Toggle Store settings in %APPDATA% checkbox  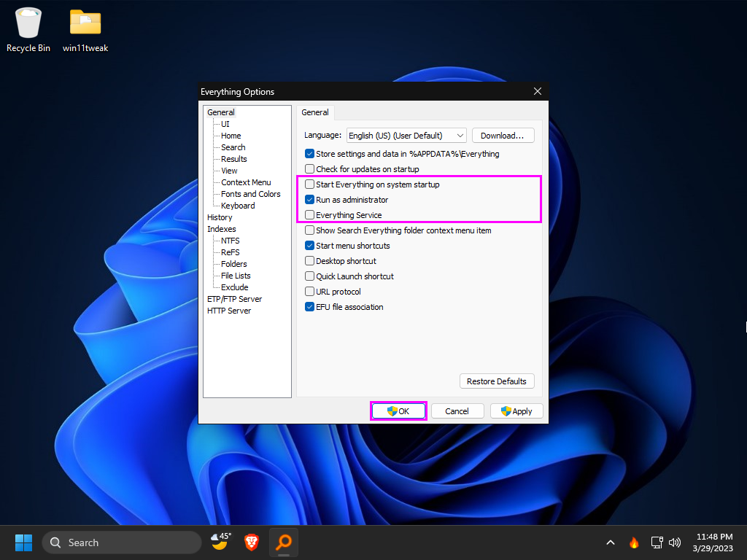402,154
